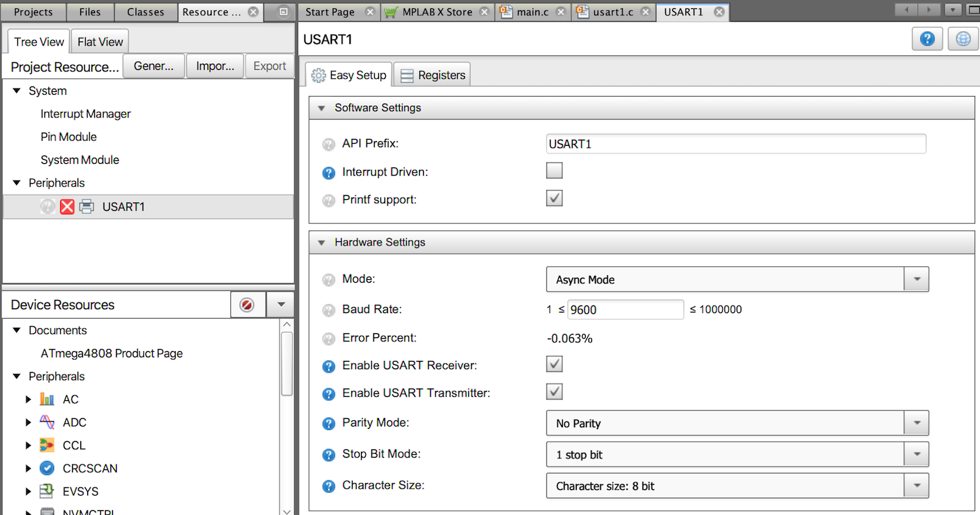
Task: Uncheck Enable USART Receiver
Action: [x=554, y=364]
